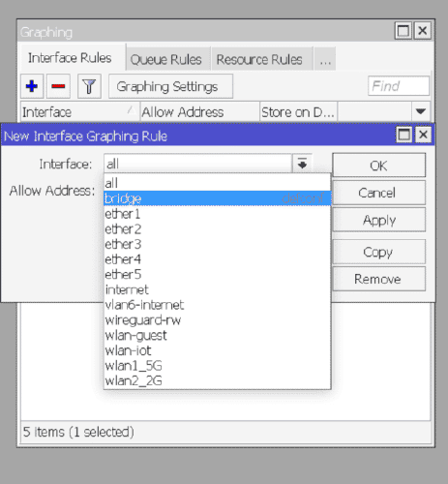Open Graphing Settings

click(x=170, y=86)
